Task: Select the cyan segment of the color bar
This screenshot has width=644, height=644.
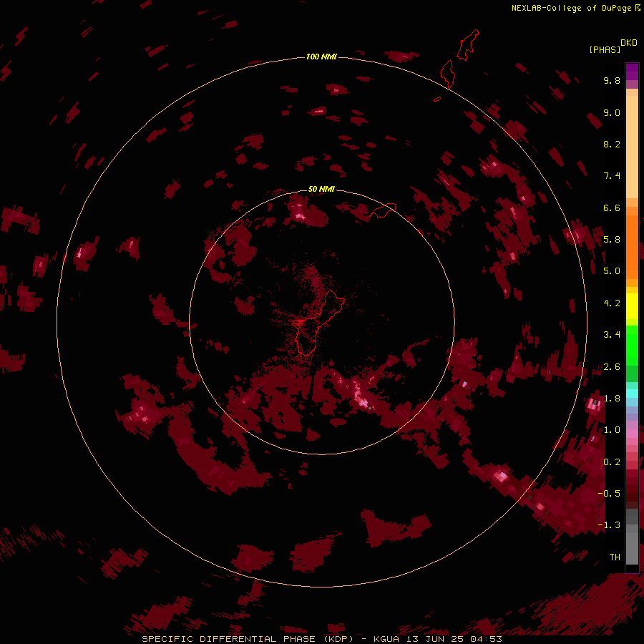Action: [632, 394]
